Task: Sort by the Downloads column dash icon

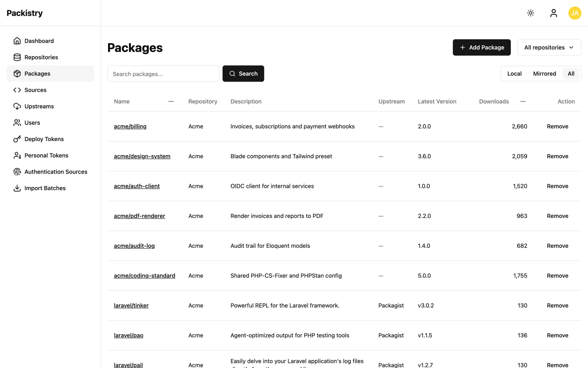Action: [523, 101]
